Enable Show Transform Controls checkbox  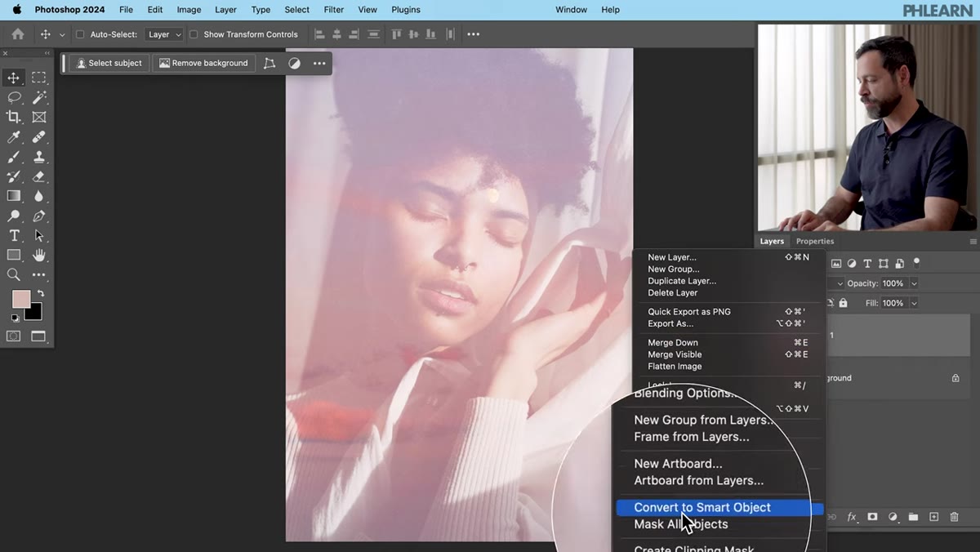pos(194,34)
